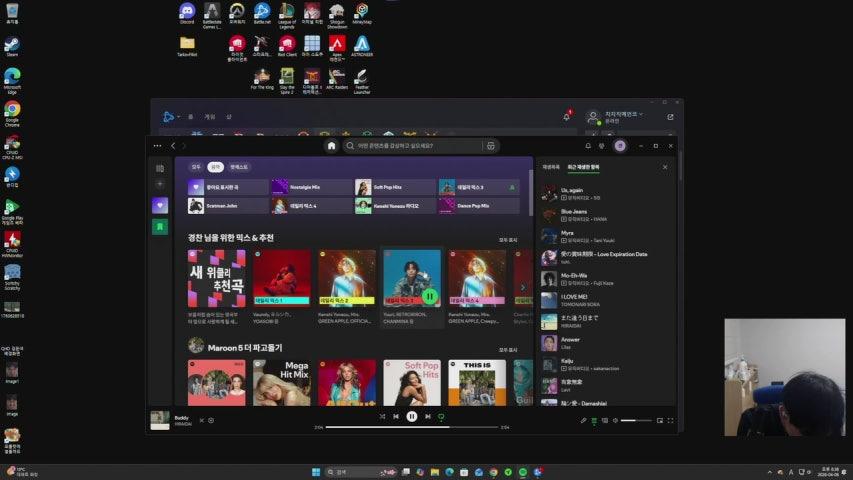Click the Spotify search input field
This screenshot has height=480, width=853.
point(420,146)
